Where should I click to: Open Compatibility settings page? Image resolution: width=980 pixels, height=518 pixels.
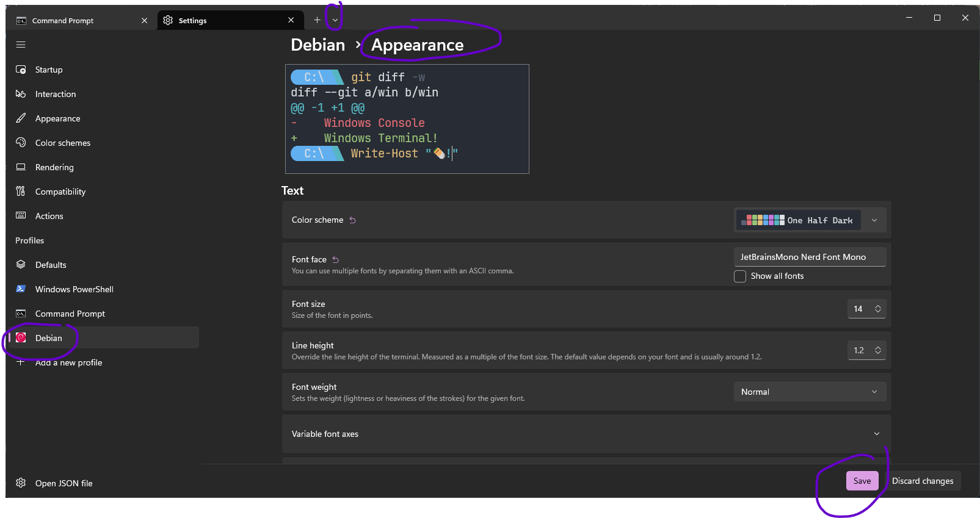pos(104,192)
